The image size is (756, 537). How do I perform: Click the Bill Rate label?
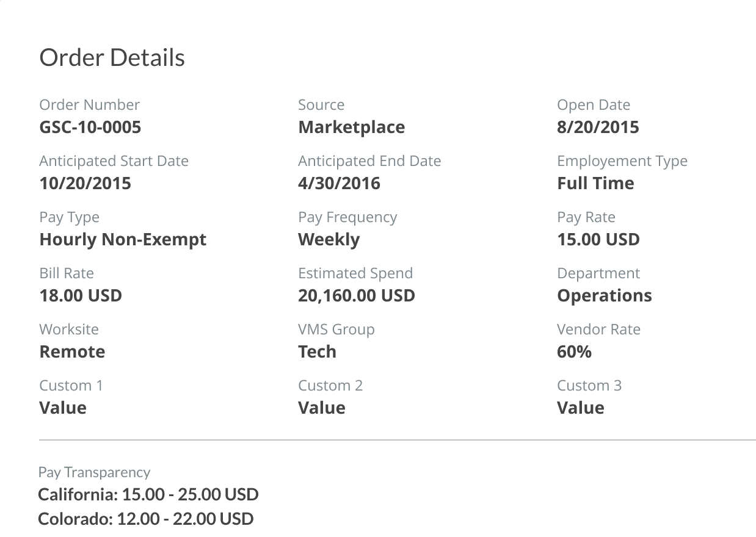(67, 273)
